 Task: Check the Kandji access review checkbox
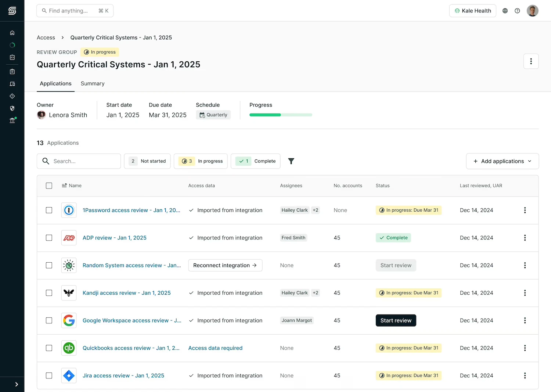[49, 293]
